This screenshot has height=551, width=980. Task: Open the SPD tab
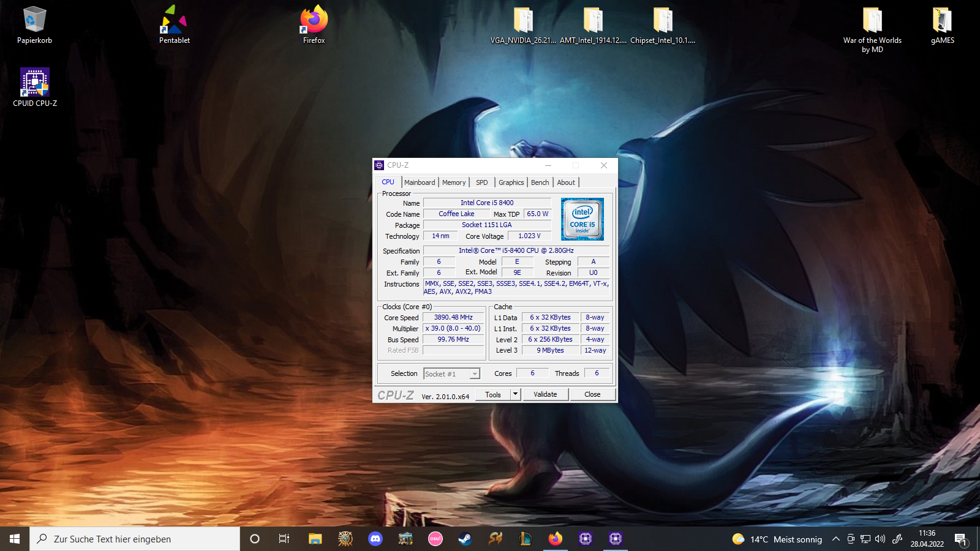click(x=482, y=182)
